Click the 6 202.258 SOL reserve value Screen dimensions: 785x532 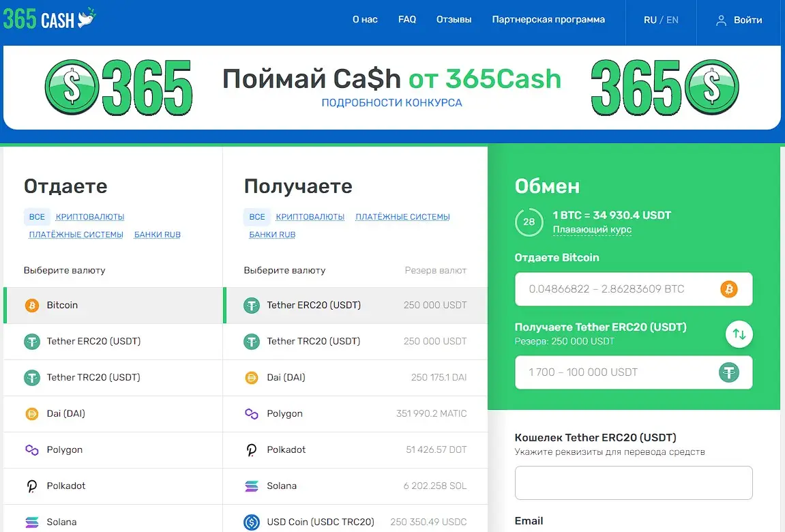(x=434, y=486)
